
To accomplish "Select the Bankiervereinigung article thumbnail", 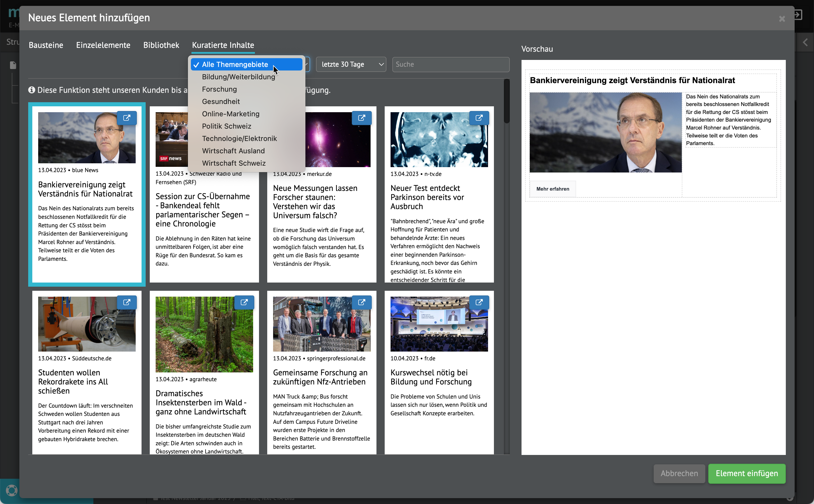I will (x=87, y=137).
